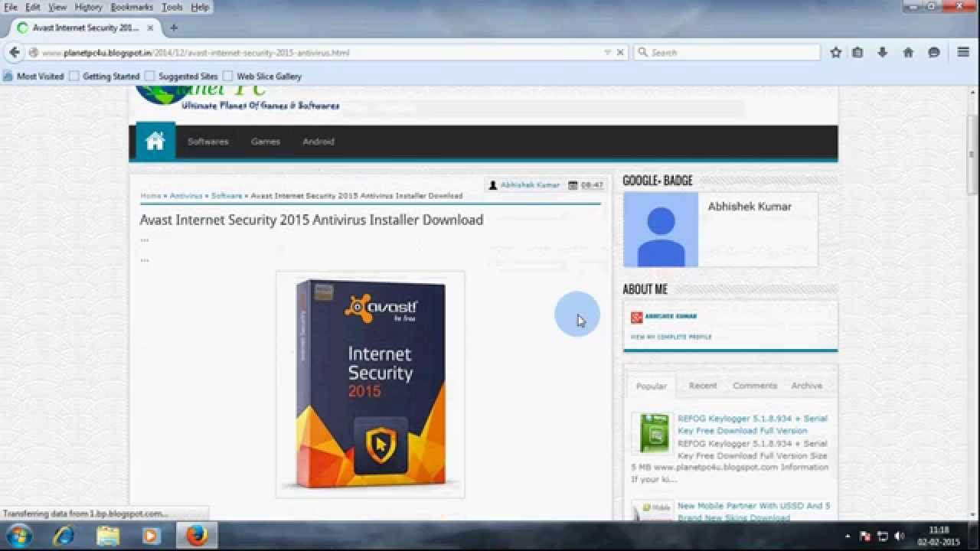Show hidden tray icons arrow
Screen dimensions: 980x551
(x=847, y=536)
